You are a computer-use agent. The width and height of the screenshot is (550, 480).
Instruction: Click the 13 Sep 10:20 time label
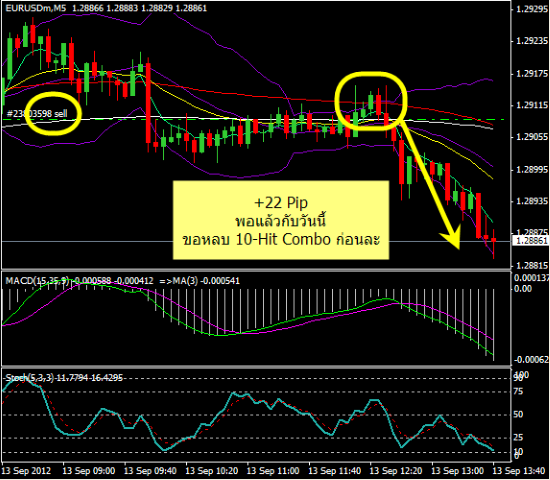(x=212, y=471)
